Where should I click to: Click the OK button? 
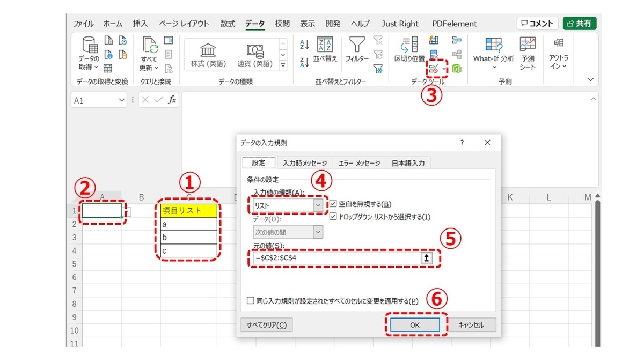tap(415, 324)
